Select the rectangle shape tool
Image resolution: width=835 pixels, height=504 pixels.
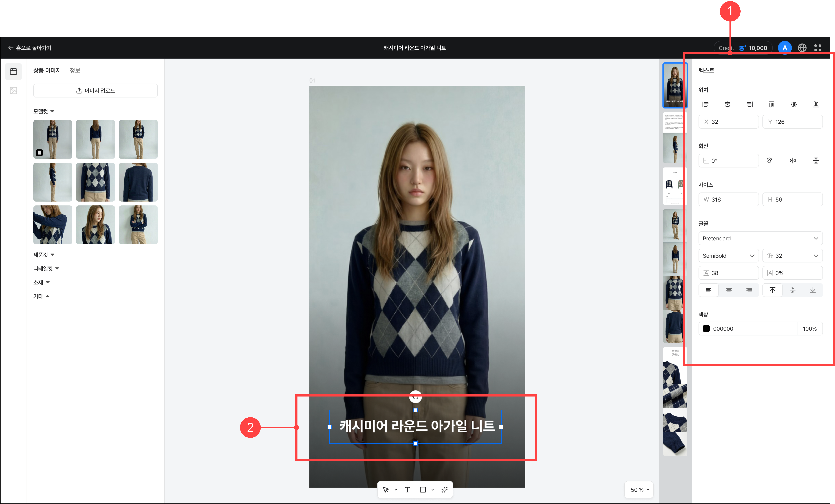(423, 489)
